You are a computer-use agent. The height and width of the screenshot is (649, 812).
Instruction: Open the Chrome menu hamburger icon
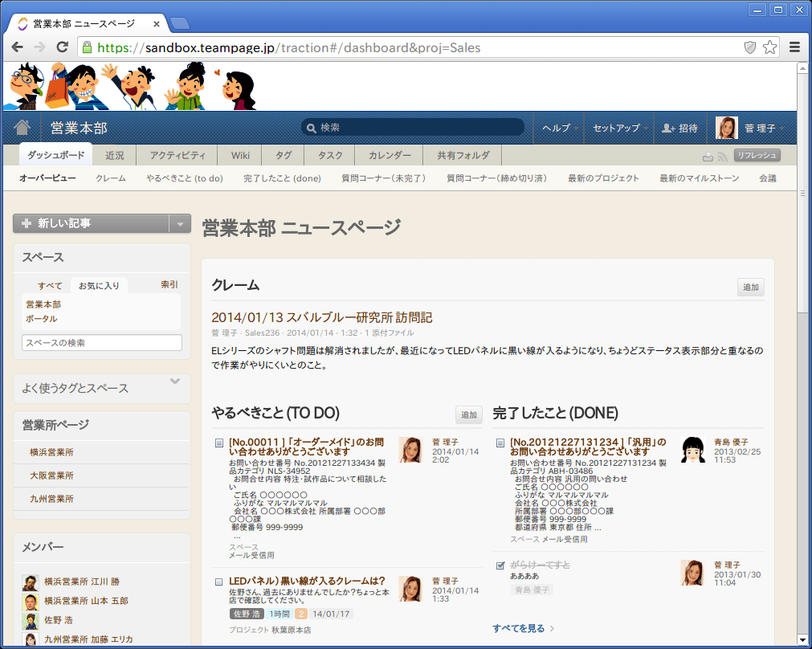click(794, 47)
